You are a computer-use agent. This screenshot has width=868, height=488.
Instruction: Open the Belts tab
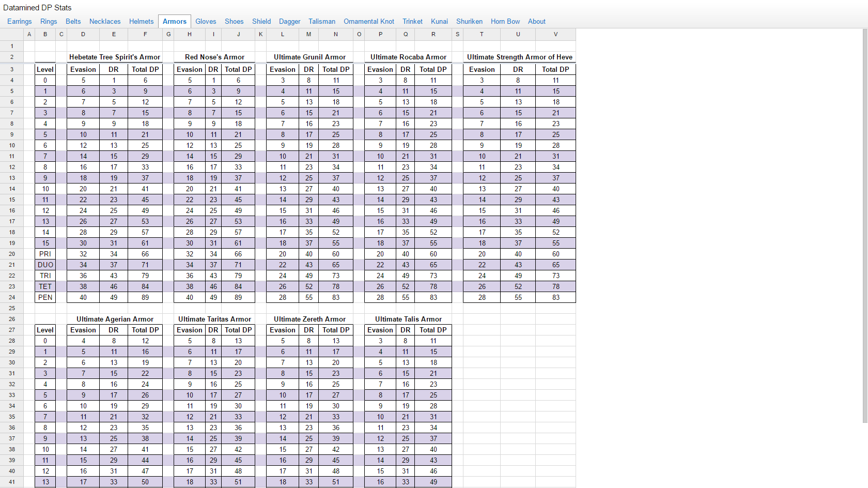point(73,21)
